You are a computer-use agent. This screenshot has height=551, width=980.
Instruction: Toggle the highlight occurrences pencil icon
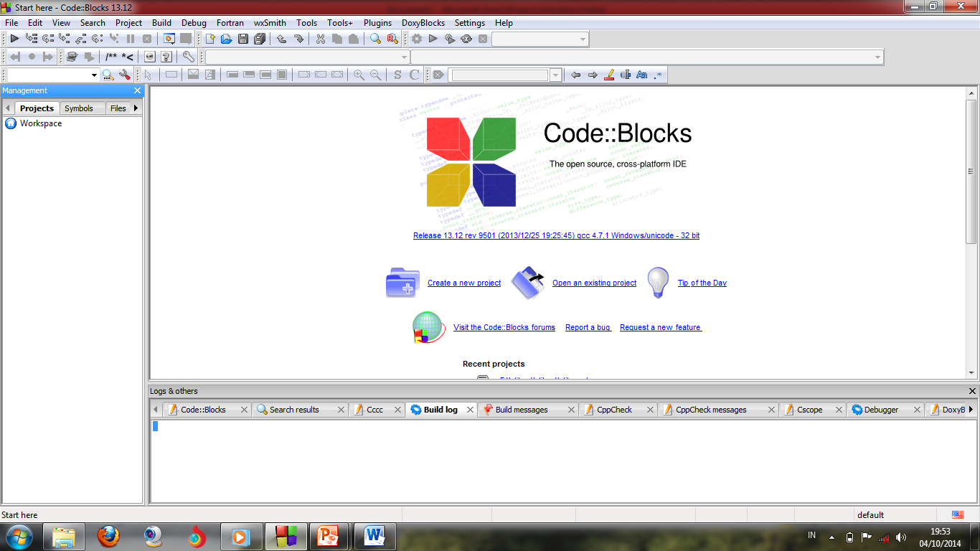click(x=609, y=74)
